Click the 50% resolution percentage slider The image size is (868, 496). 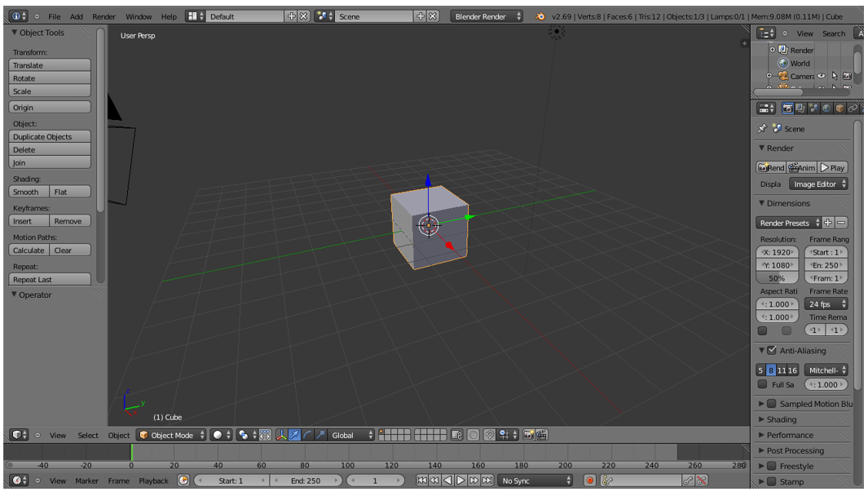(x=776, y=278)
